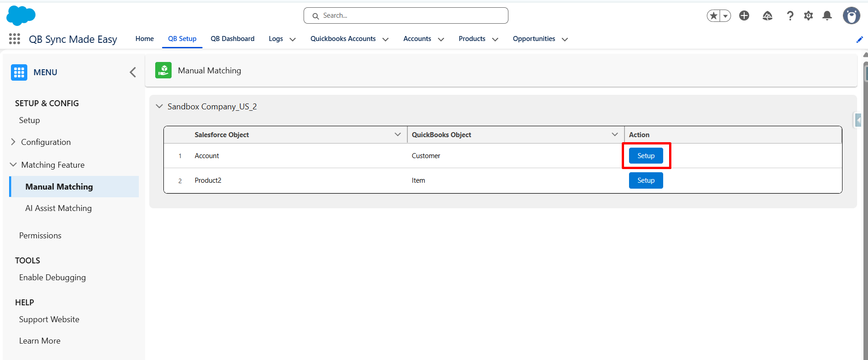Screen dimensions: 868x360
Task: Click the edit navigation pencil icon
Action: pos(859,40)
